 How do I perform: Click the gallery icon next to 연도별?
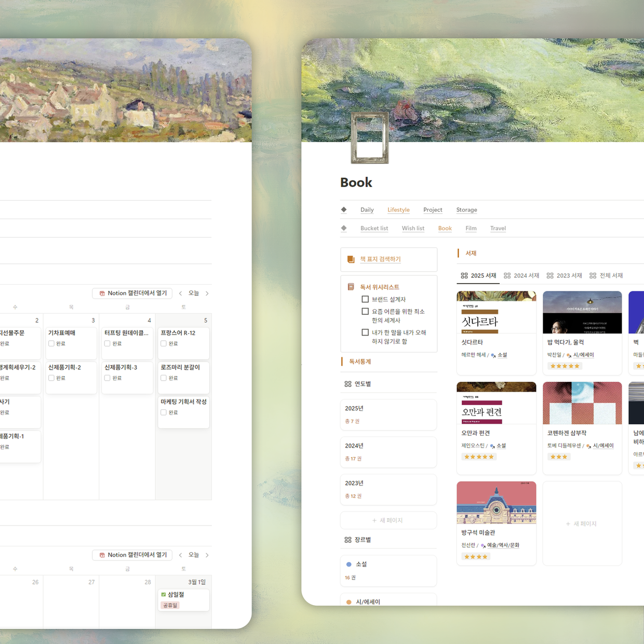[348, 384]
